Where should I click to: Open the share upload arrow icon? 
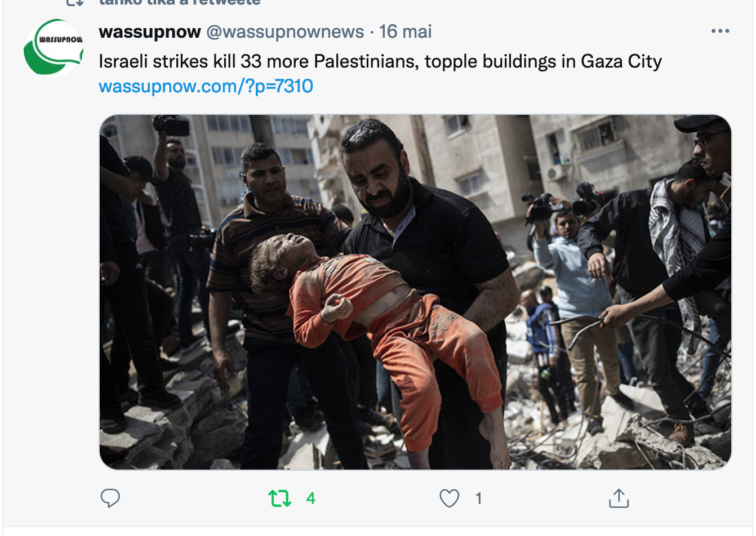pyautogui.click(x=619, y=498)
